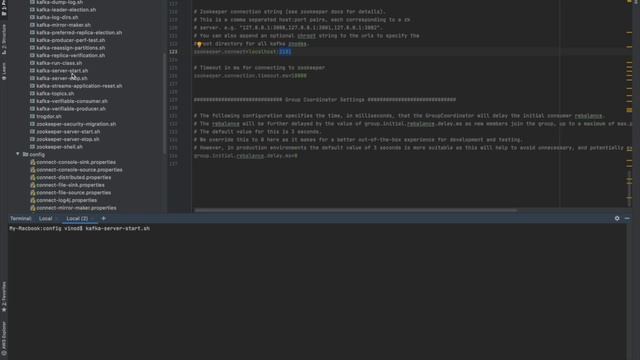Open connect-console-sink.properties

tap(76, 162)
